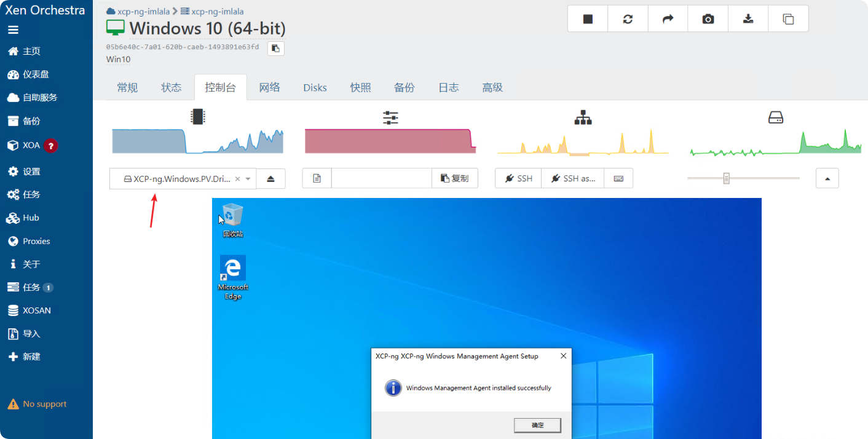868x439 pixels.
Task: Click the Win10 description text
Action: (119, 59)
